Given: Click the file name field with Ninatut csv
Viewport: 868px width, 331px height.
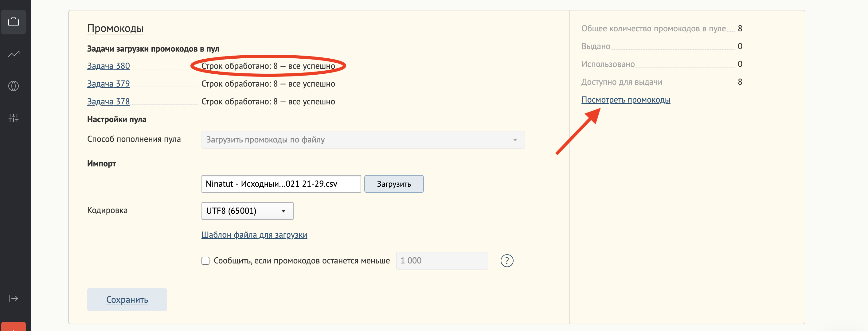Looking at the screenshot, I should coord(281,184).
